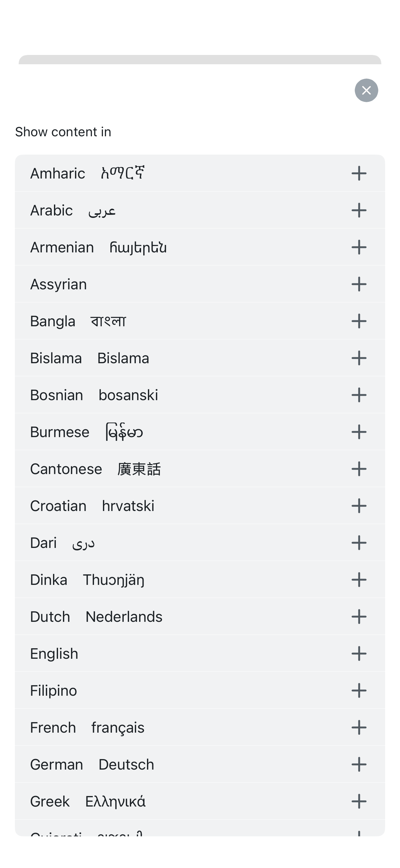Click the plus icon beside Armenian
This screenshot has width=400, height=868.
pyautogui.click(x=358, y=247)
